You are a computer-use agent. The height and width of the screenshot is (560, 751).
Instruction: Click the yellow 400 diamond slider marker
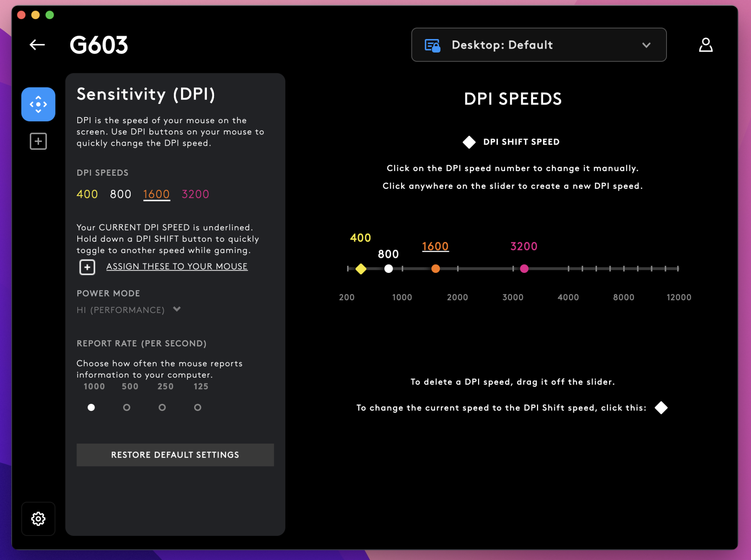click(361, 269)
